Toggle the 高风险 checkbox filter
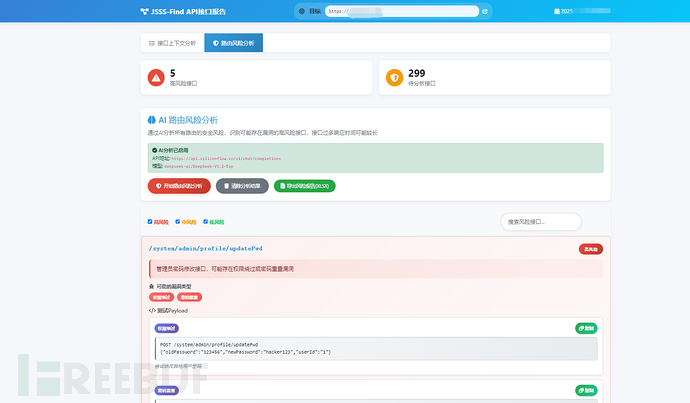The height and width of the screenshot is (403, 690). [x=150, y=222]
